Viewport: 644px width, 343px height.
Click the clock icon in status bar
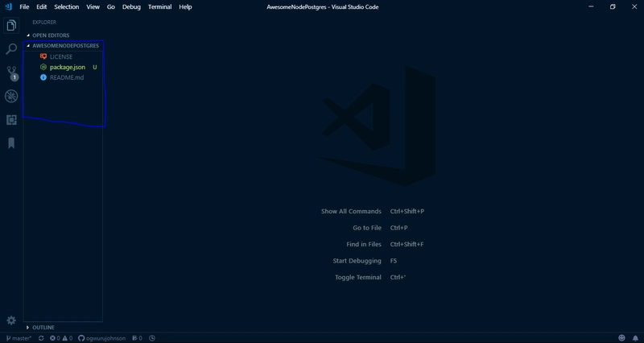click(x=152, y=338)
